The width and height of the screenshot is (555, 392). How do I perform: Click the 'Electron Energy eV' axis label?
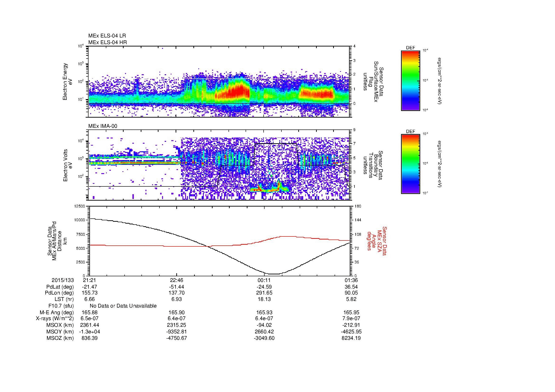point(67,82)
